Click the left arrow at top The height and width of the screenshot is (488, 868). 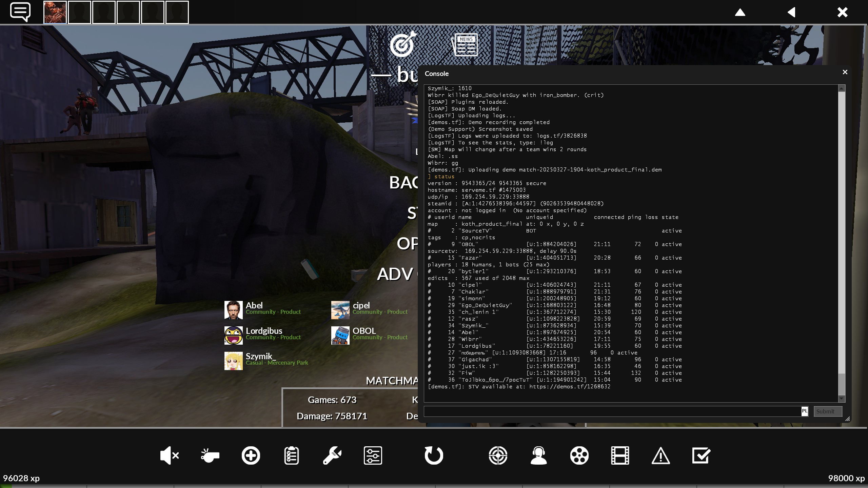(x=791, y=13)
